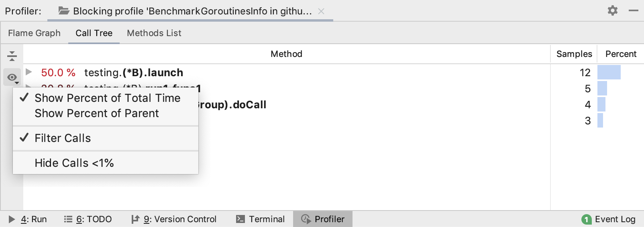The image size is (644, 227).
Task: Open the TODO tool window
Action: [x=88, y=219]
